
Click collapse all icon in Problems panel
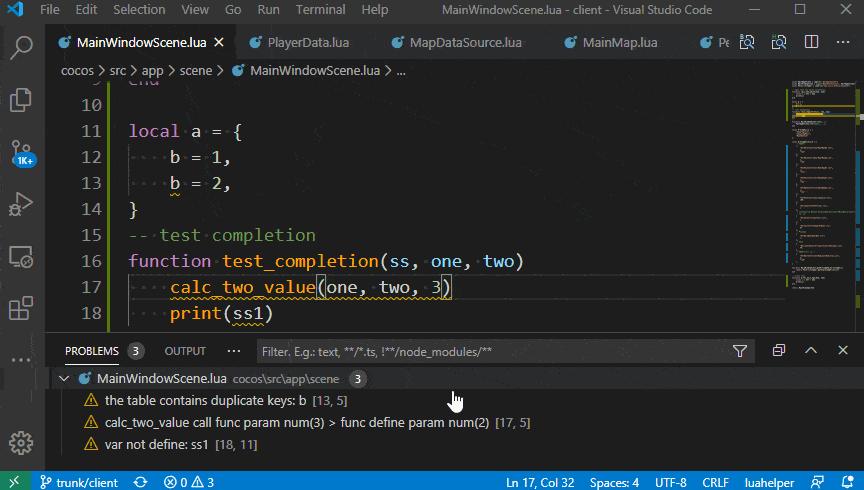[779, 351]
